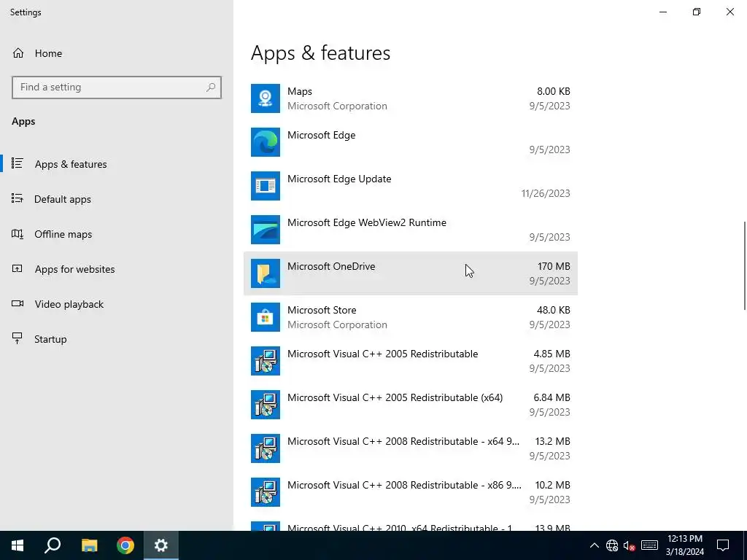Click the muted speaker tray icon
Screen dimensions: 747x560
630,545
